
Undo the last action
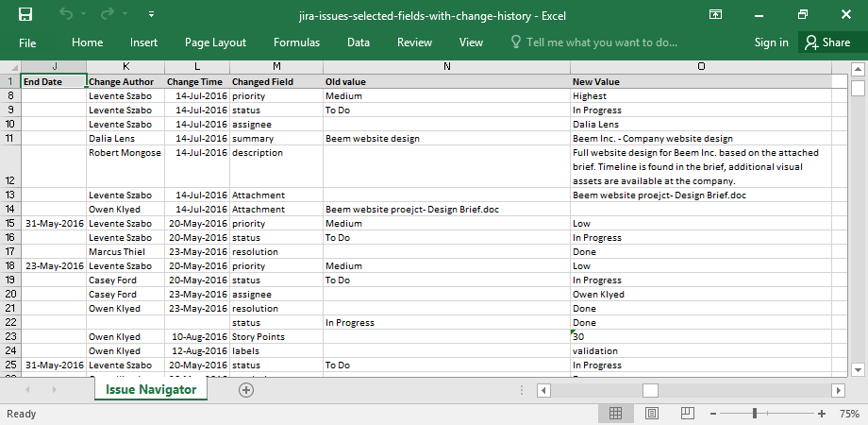[x=66, y=14]
